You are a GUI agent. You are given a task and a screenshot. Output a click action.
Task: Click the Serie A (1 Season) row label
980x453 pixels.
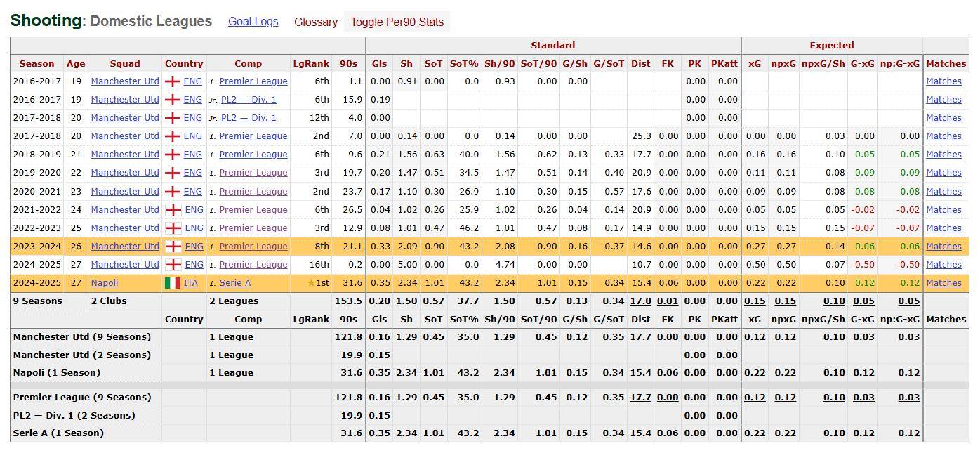[x=58, y=433]
